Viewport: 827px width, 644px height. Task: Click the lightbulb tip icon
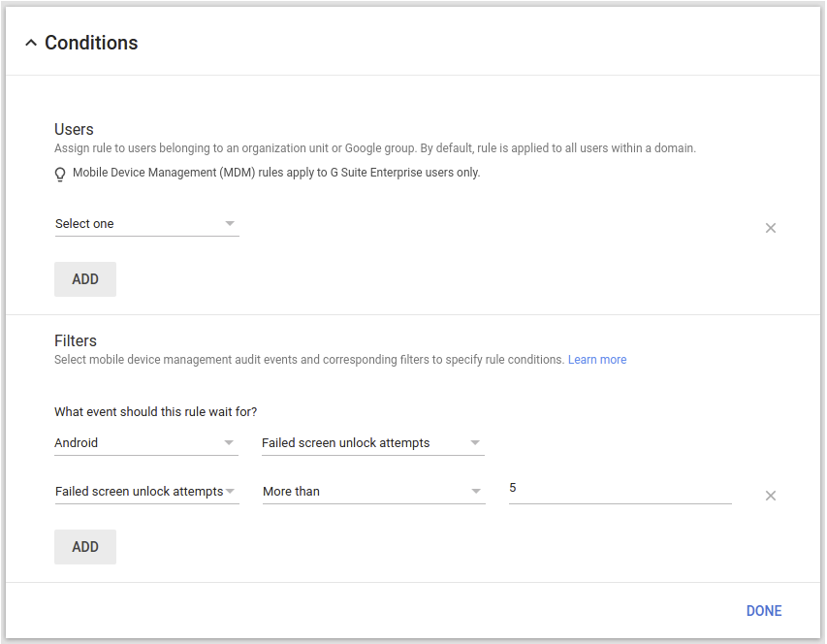[x=60, y=175]
